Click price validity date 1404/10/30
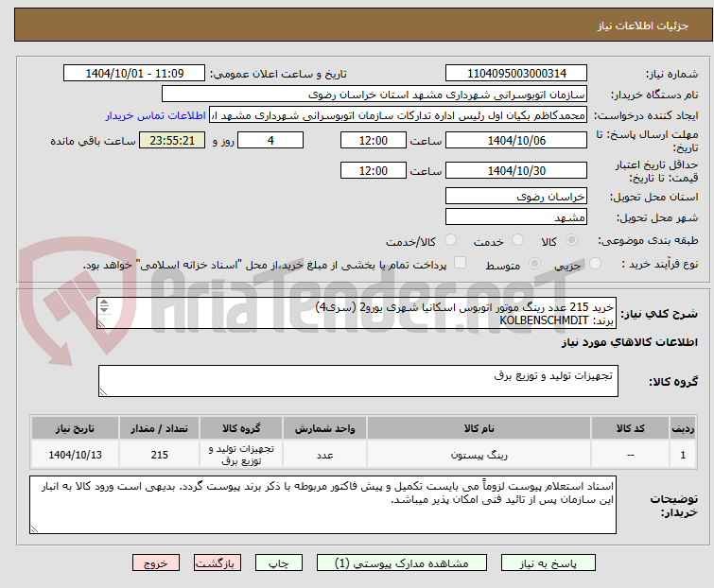The width and height of the screenshot is (714, 588). pyautogui.click(x=516, y=171)
